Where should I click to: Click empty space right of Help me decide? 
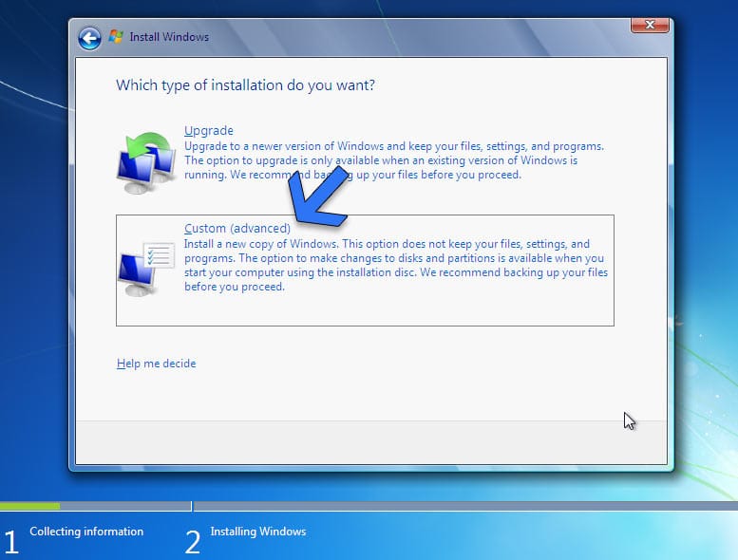coord(399,364)
